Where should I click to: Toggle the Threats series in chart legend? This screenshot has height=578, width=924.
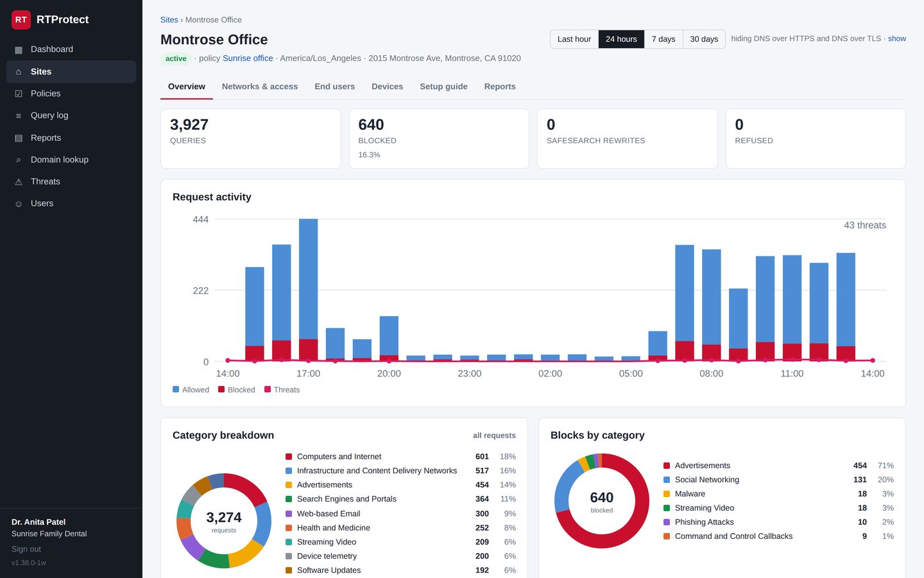[x=282, y=390]
